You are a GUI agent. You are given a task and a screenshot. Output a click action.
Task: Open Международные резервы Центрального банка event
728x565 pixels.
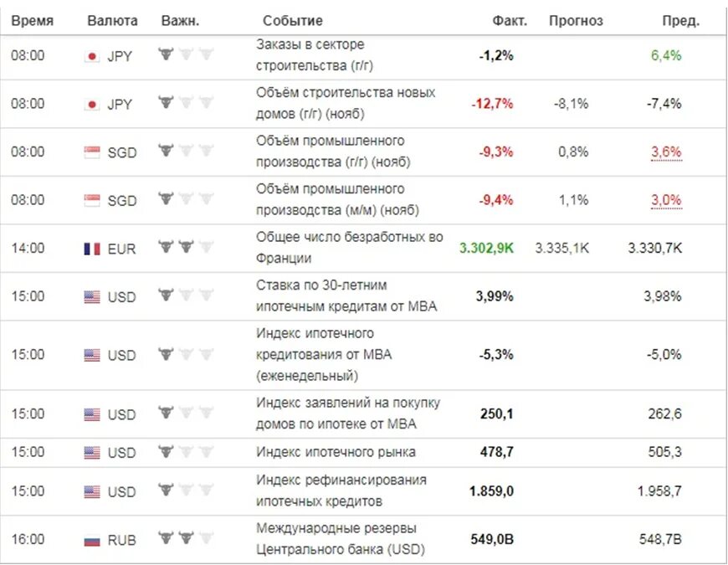(x=341, y=538)
